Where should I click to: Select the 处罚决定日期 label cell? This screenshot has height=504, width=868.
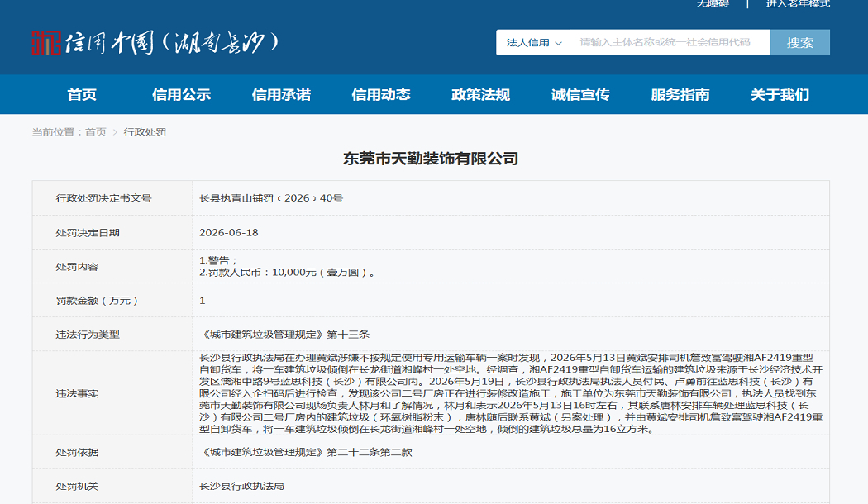click(x=112, y=232)
